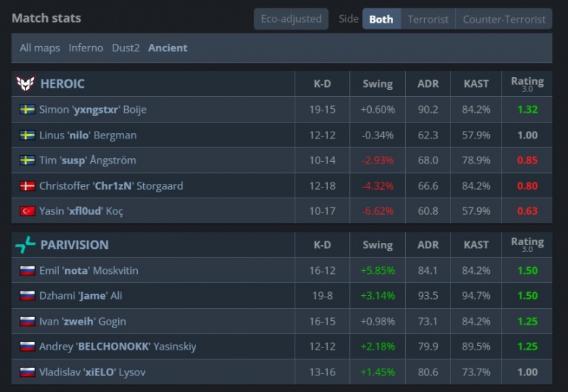
Task: Switch to the Inferno map tab
Action: click(86, 48)
